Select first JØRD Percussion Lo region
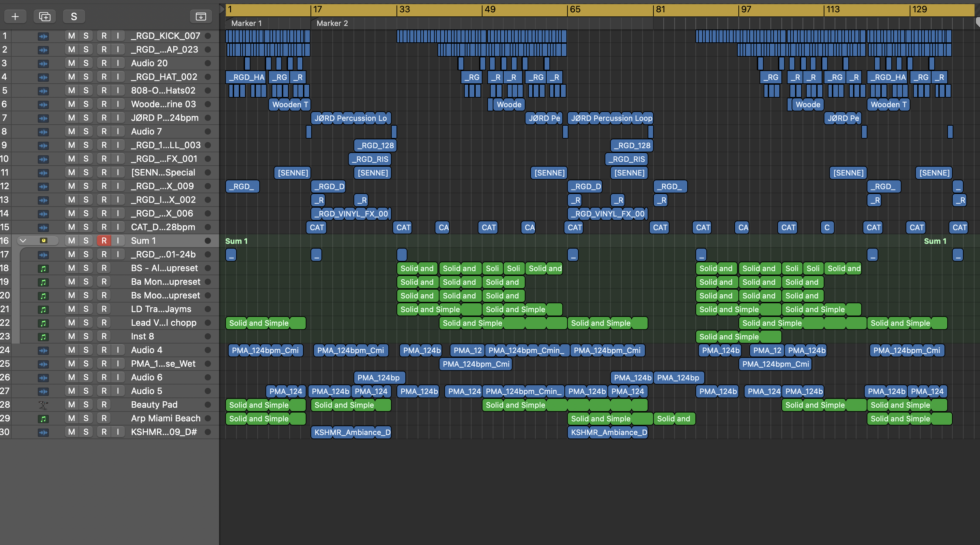The height and width of the screenshot is (545, 980). coord(351,118)
